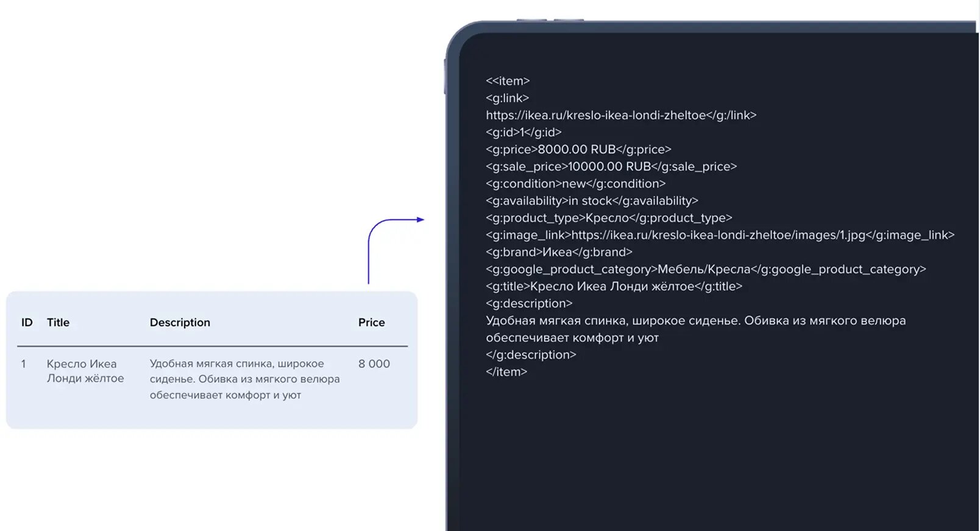980x531 pixels.
Task: Click the ID column header
Action: tap(27, 322)
